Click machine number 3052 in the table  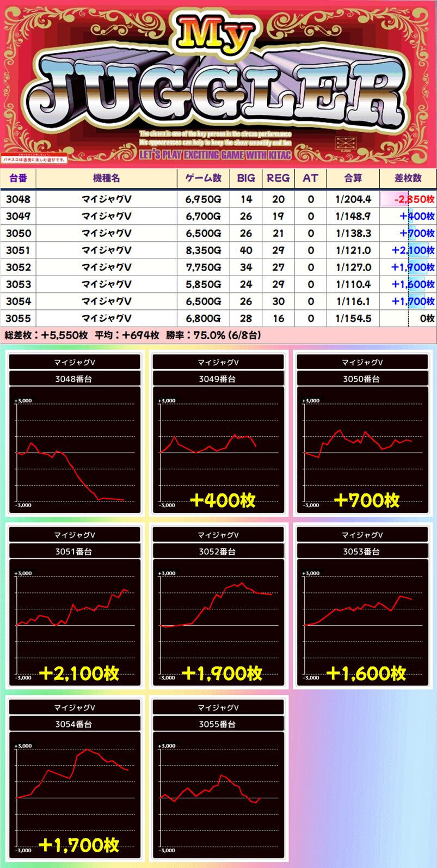click(19, 267)
